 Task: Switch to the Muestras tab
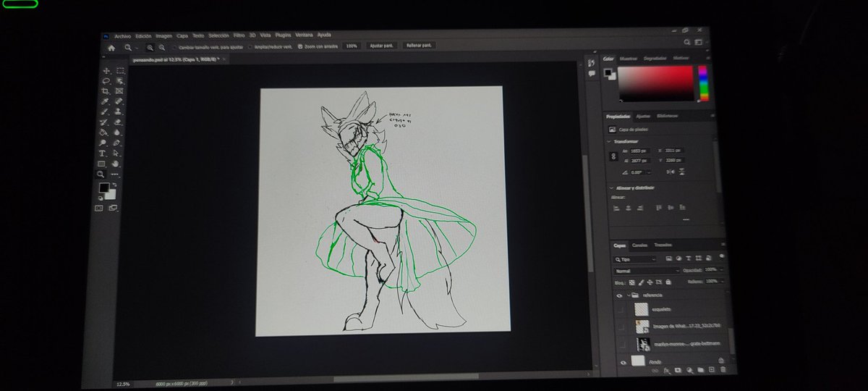(x=629, y=58)
